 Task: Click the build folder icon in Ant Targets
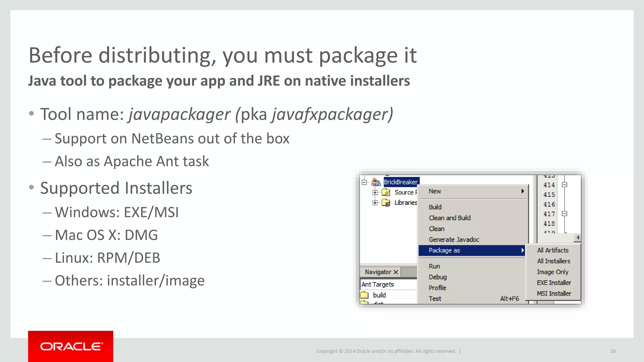pyautogui.click(x=364, y=295)
